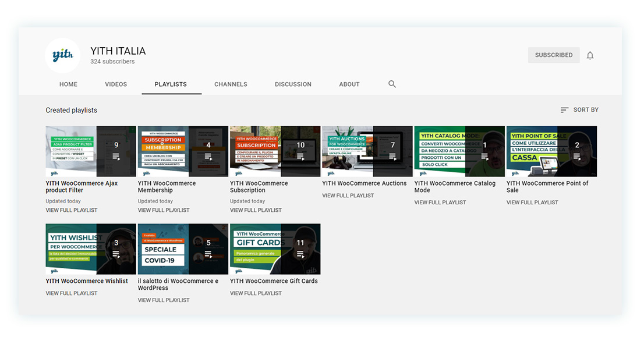The height and width of the screenshot is (348, 644).
Task: Click title YITH WooCommerce Subscription
Action: 259,187
